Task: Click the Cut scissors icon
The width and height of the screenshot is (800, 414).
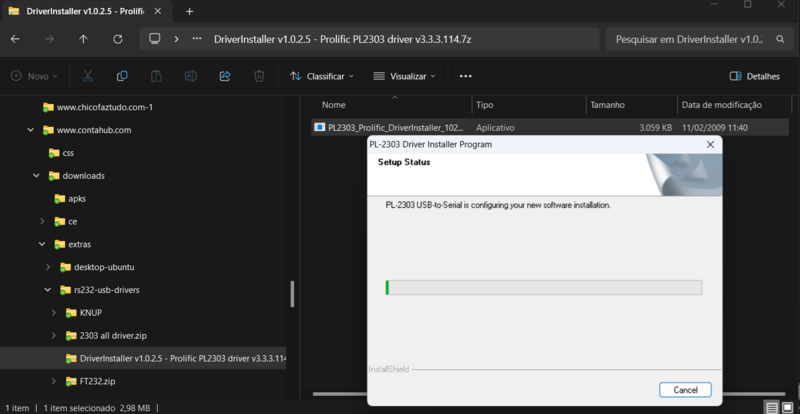Action: point(88,76)
